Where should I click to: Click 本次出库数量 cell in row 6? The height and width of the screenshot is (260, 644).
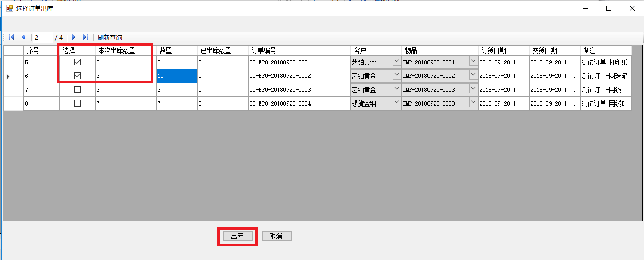pos(126,76)
